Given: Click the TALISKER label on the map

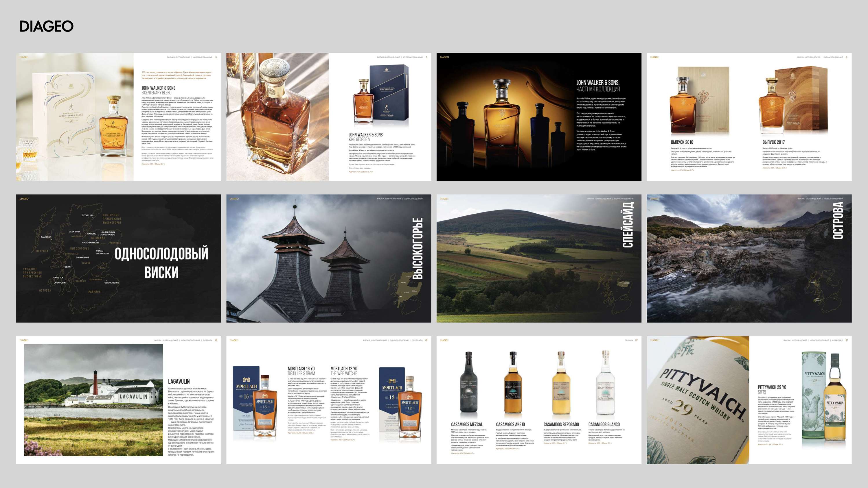Looking at the screenshot, I should coord(46,237).
